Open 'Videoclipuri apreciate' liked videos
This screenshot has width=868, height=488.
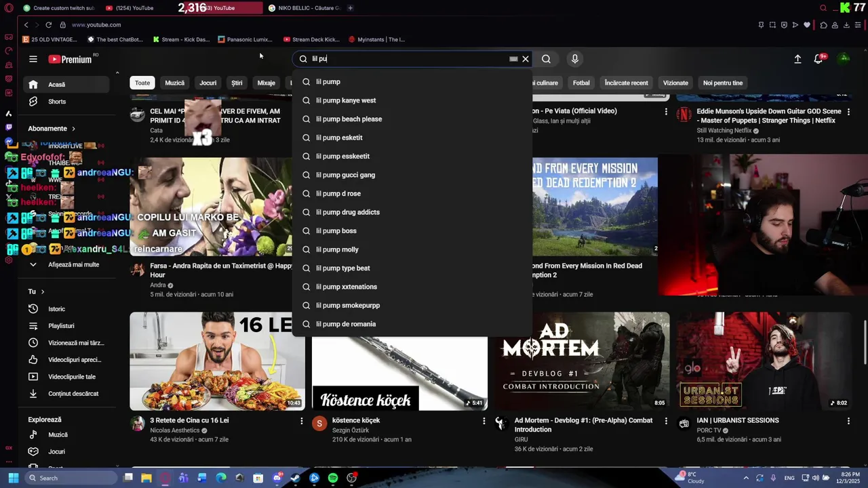tap(66, 360)
